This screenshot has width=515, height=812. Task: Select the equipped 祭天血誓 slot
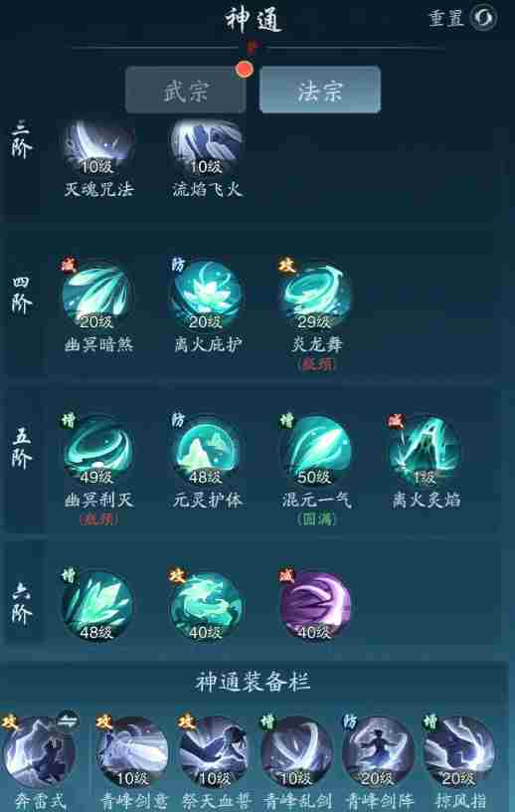pos(214,752)
